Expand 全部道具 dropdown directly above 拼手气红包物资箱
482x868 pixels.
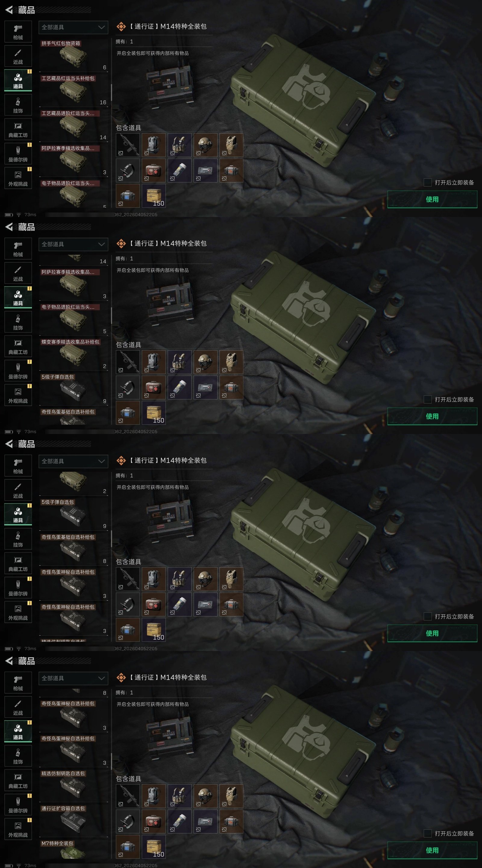[x=74, y=27]
